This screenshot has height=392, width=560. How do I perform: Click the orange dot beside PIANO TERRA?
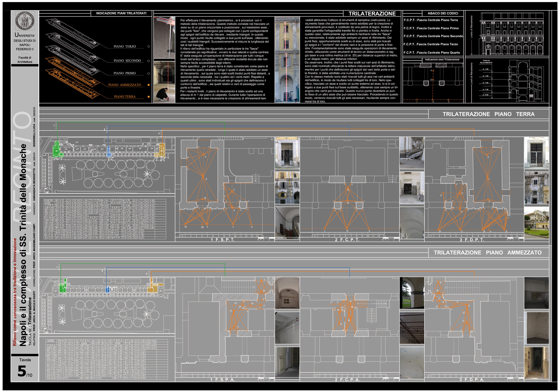pyautogui.click(x=149, y=97)
